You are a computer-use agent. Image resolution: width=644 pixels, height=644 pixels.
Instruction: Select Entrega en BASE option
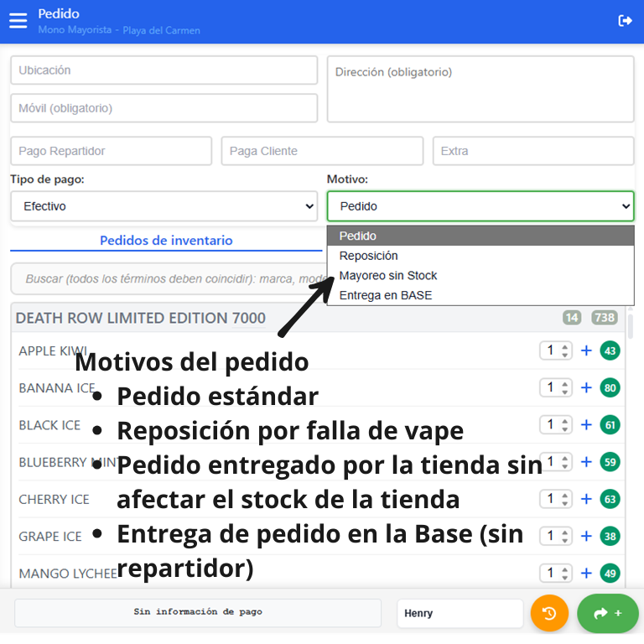[385, 295]
